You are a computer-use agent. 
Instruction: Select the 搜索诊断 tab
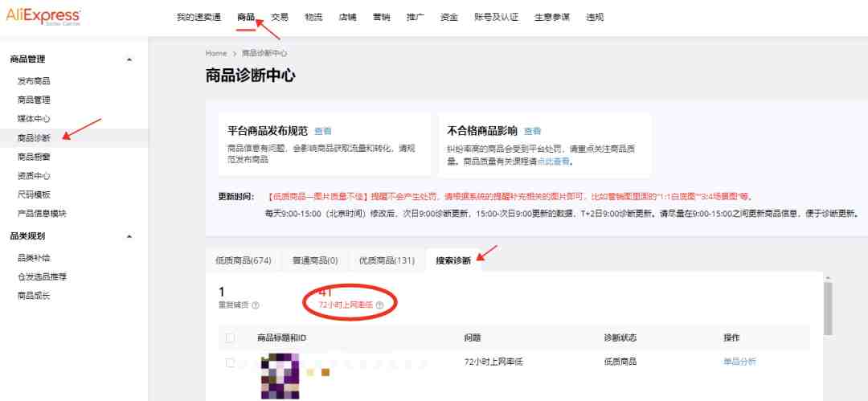click(x=453, y=260)
